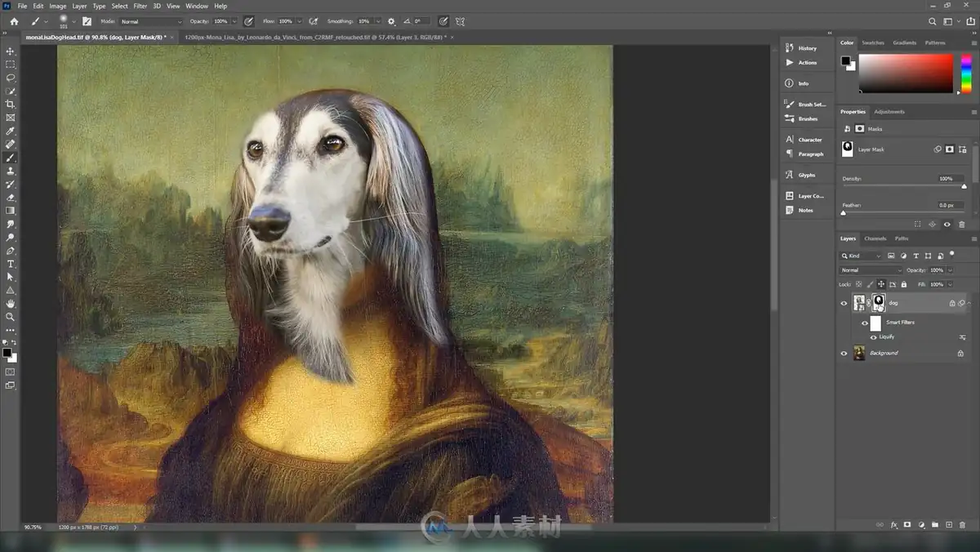Click the mask Density slider
Screen dimensions: 980x552
(903, 186)
